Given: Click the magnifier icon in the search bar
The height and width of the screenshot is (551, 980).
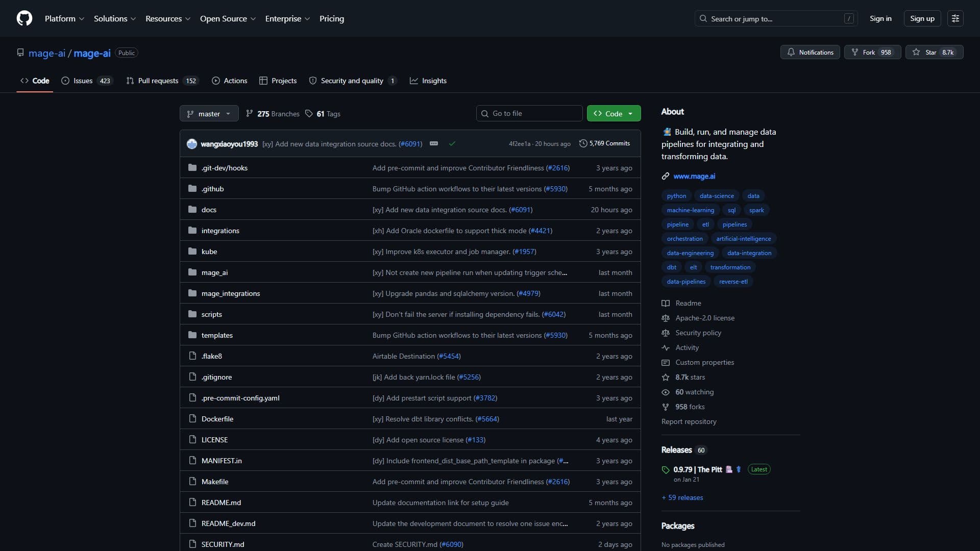Looking at the screenshot, I should [x=703, y=18].
